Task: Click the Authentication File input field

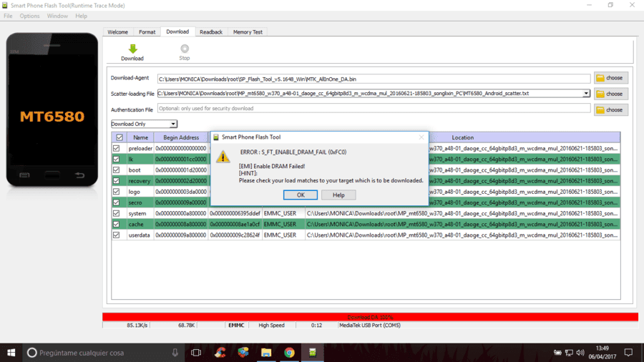Action: click(374, 108)
